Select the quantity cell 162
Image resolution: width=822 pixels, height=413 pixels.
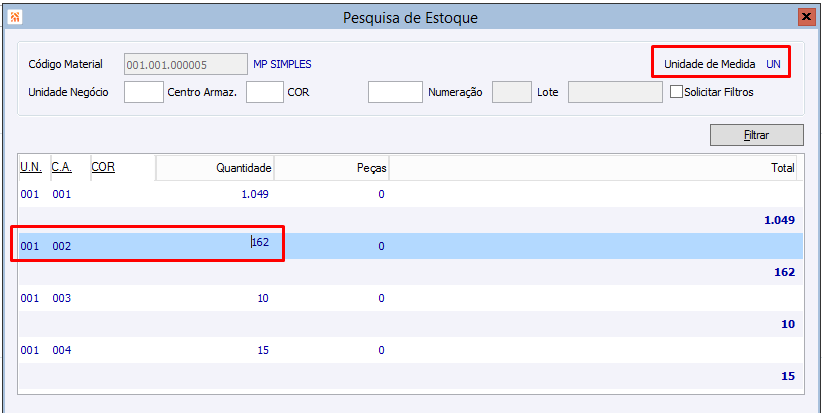(x=260, y=242)
